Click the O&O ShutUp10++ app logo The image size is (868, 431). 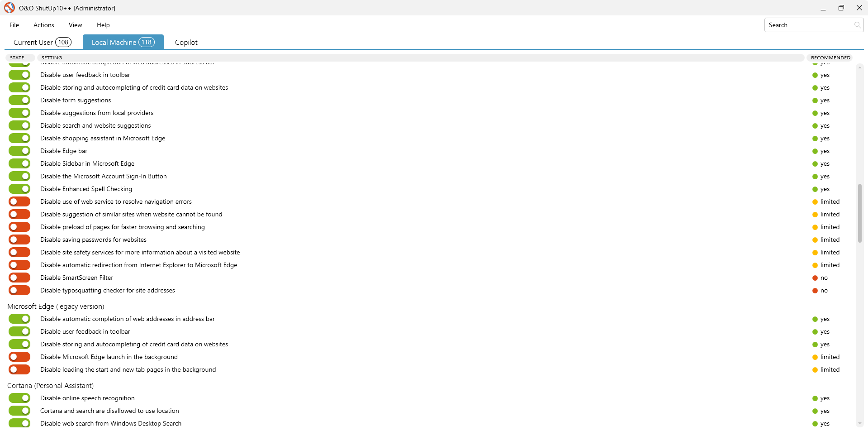coord(9,8)
